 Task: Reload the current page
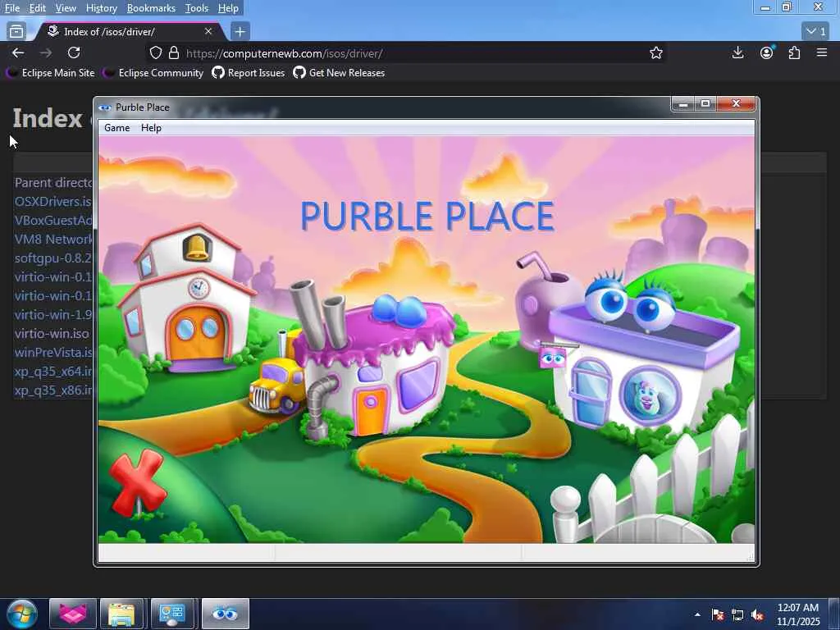coord(74,52)
